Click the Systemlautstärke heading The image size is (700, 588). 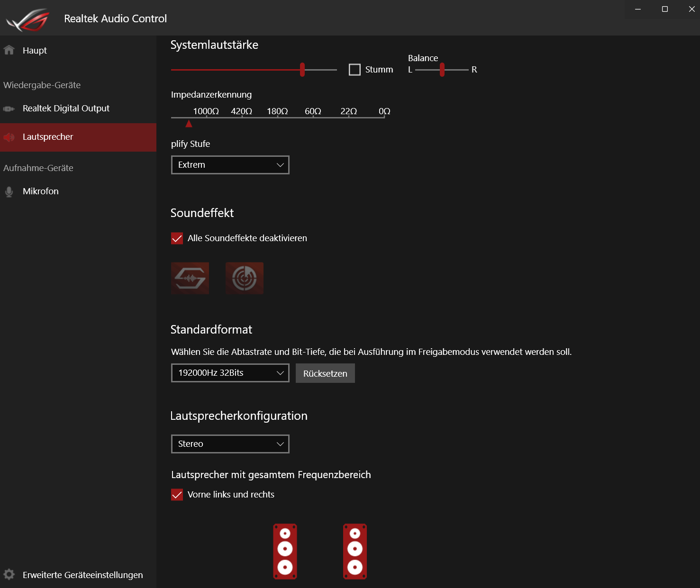(x=214, y=45)
